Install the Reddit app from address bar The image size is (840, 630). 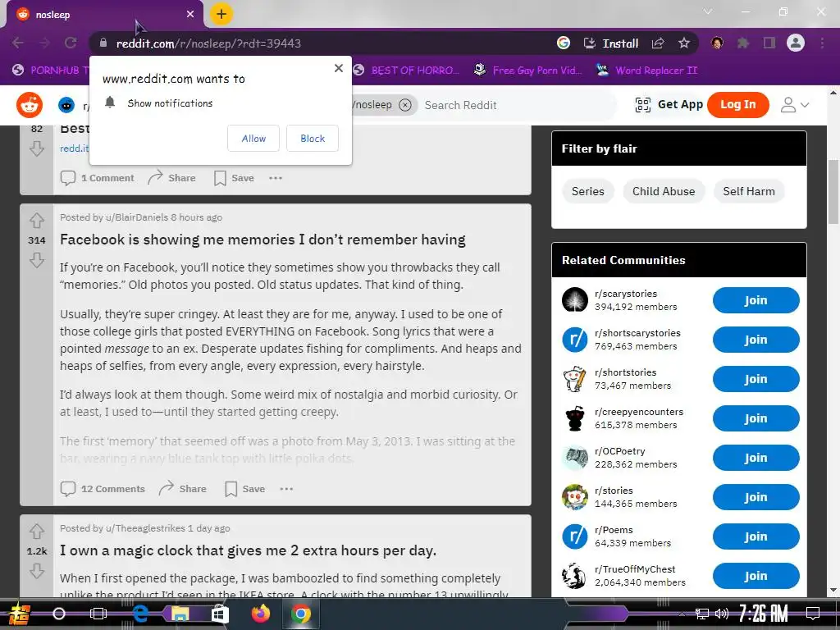(612, 43)
